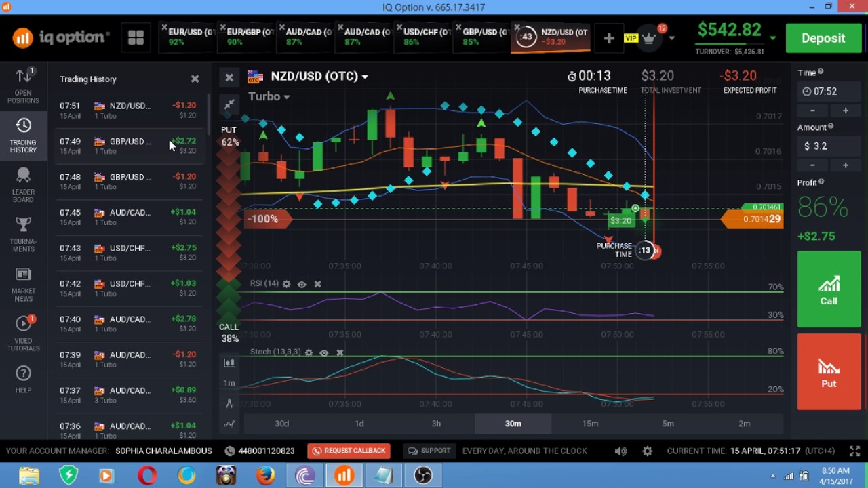Image resolution: width=868 pixels, height=488 pixels.
Task: Open Market News panel
Action: click(23, 285)
